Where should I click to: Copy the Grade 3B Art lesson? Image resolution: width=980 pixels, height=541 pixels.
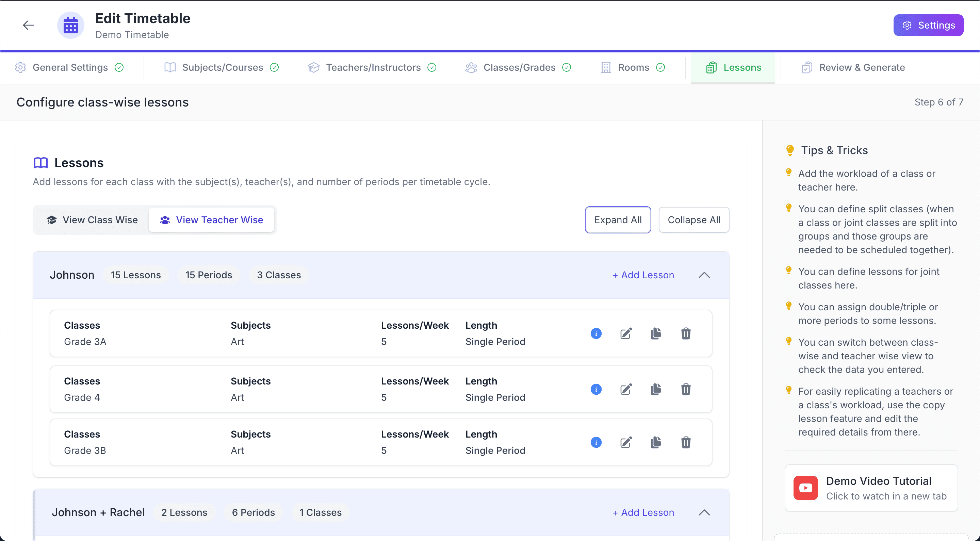click(x=656, y=442)
